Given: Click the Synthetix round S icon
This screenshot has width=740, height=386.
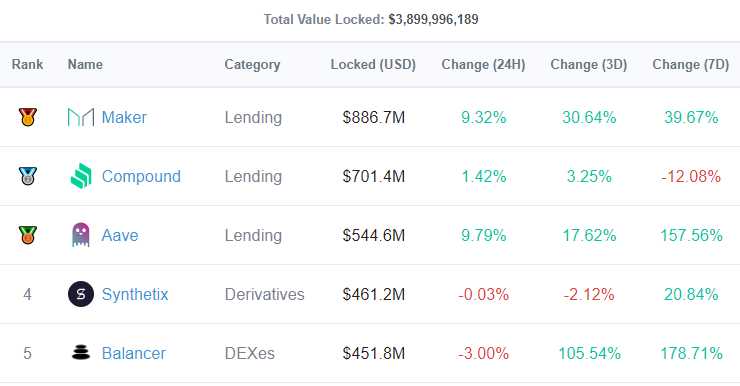Looking at the screenshot, I should click(x=81, y=294).
